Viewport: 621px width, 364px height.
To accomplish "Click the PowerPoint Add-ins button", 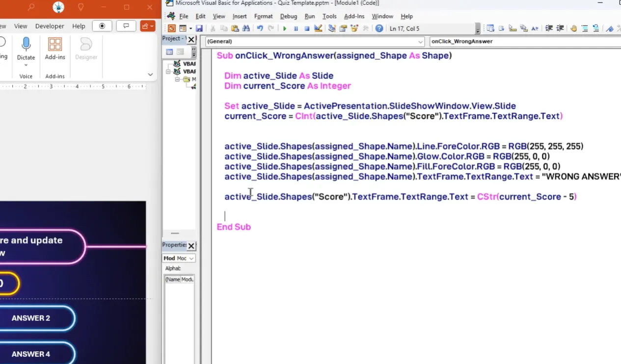I will [55, 48].
